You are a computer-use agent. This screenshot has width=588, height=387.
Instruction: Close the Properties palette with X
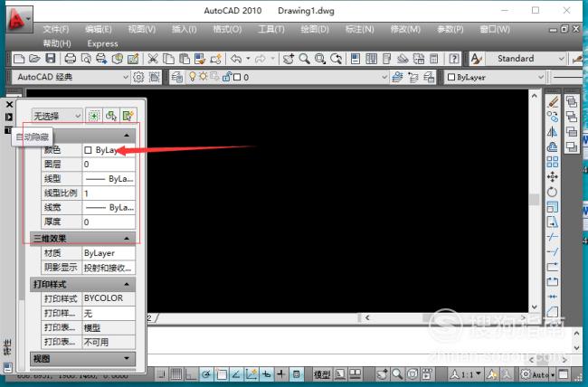9,104
